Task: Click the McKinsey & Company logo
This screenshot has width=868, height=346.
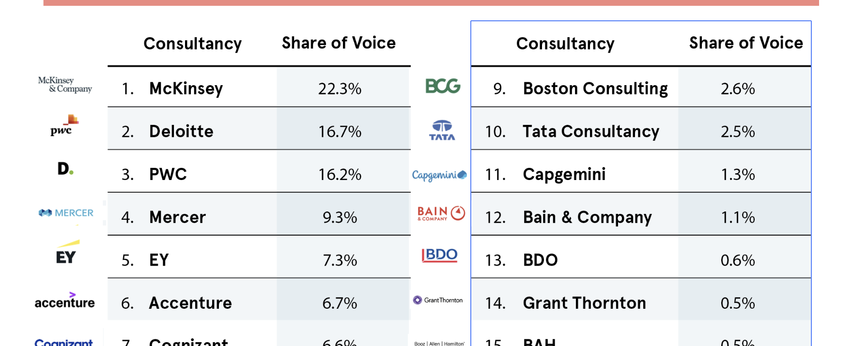Action: point(65,85)
